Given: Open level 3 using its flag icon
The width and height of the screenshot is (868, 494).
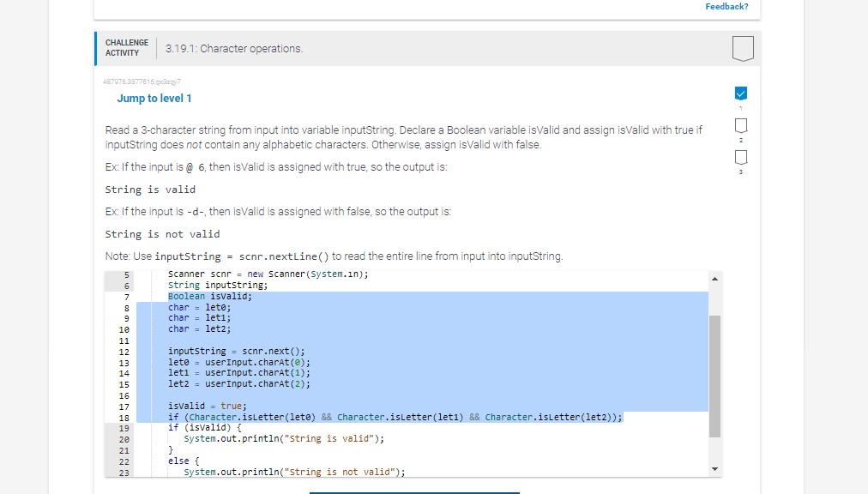Looking at the screenshot, I should point(740,159).
